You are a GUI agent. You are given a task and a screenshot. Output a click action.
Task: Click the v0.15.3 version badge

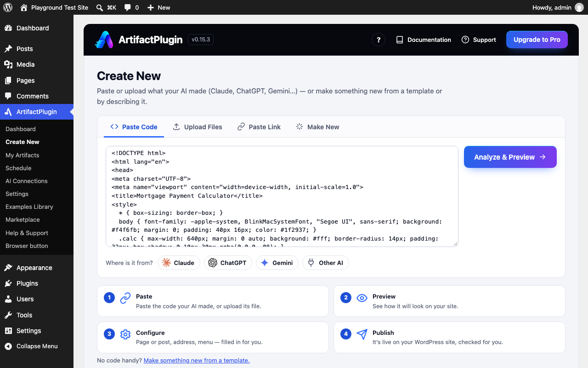(201, 40)
